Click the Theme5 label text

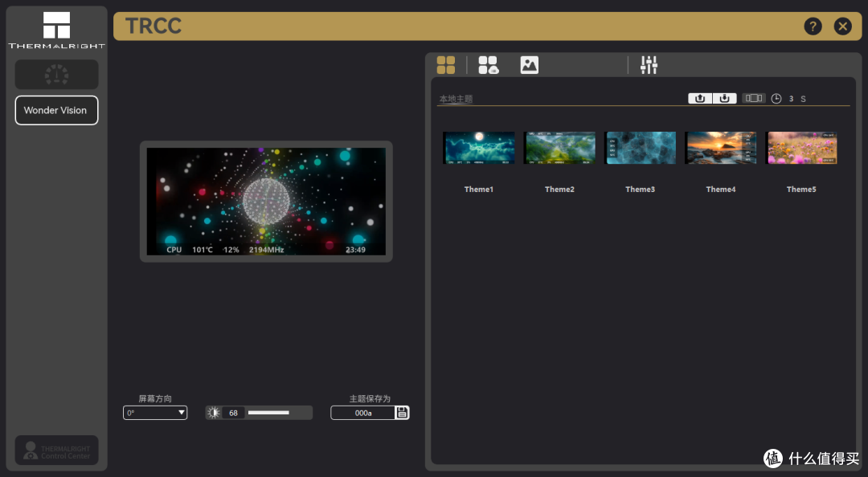click(801, 190)
